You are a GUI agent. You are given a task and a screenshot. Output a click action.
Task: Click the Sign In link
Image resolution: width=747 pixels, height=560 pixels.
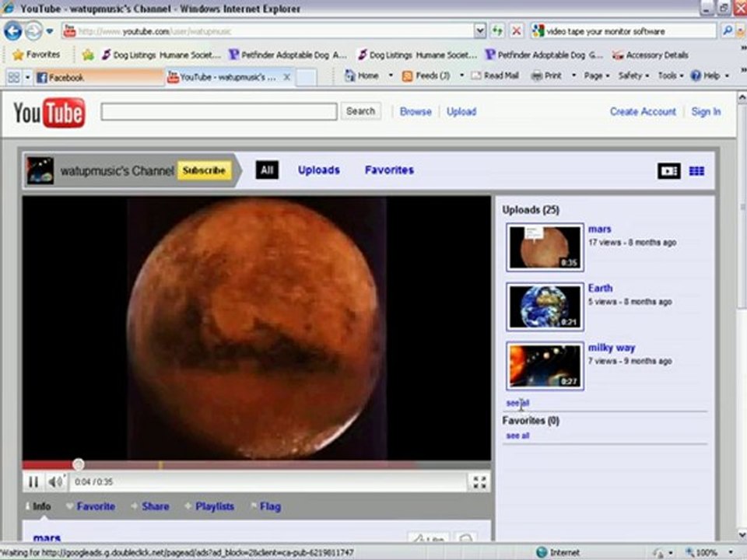click(706, 111)
